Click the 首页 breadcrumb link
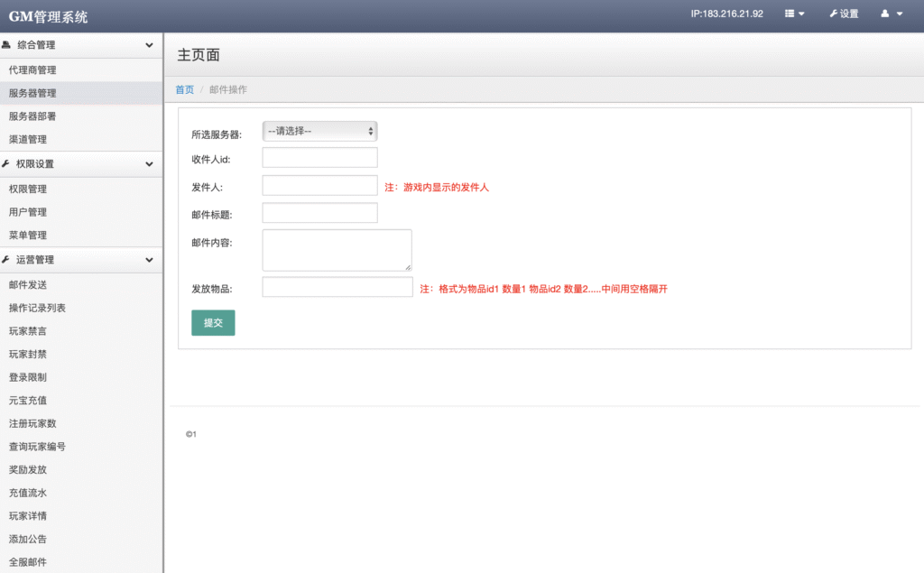The height and width of the screenshot is (573, 924). pyautogui.click(x=184, y=89)
